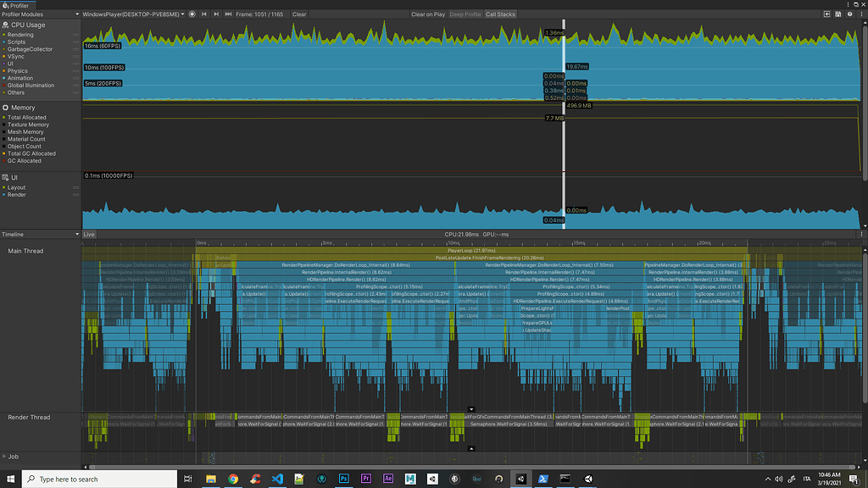Step to the next frame
Screen dimensions: 868x488
click(216, 14)
